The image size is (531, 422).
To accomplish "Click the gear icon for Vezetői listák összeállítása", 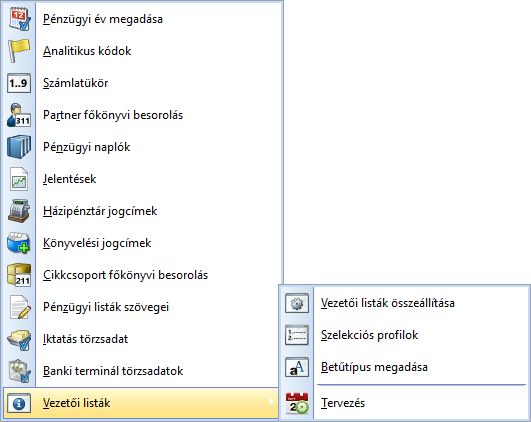I will pyautogui.click(x=297, y=303).
